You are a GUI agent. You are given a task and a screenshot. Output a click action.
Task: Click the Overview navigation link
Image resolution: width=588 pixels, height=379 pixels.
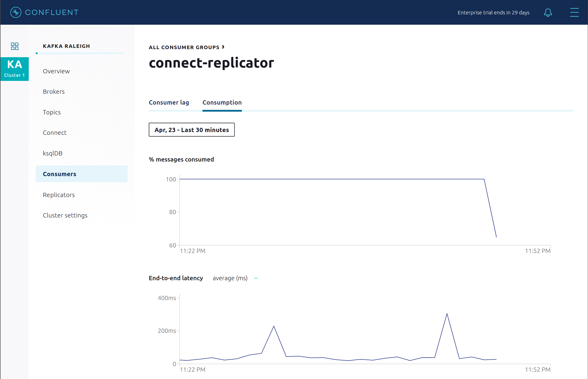(56, 71)
